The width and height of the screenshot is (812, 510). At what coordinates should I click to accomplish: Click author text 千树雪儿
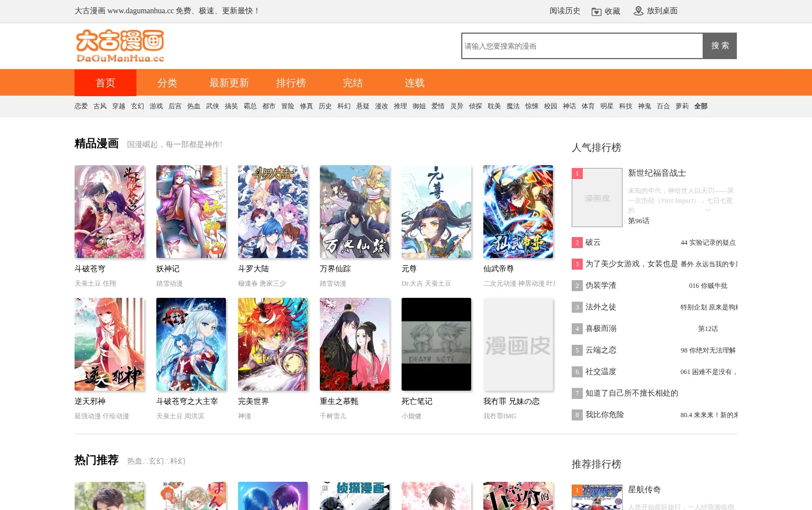coord(333,416)
